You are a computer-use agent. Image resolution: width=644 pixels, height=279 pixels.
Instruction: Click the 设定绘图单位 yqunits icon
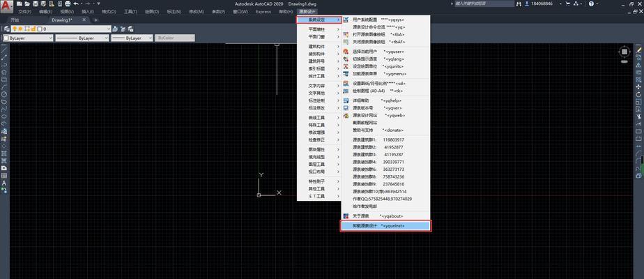tap(346, 66)
